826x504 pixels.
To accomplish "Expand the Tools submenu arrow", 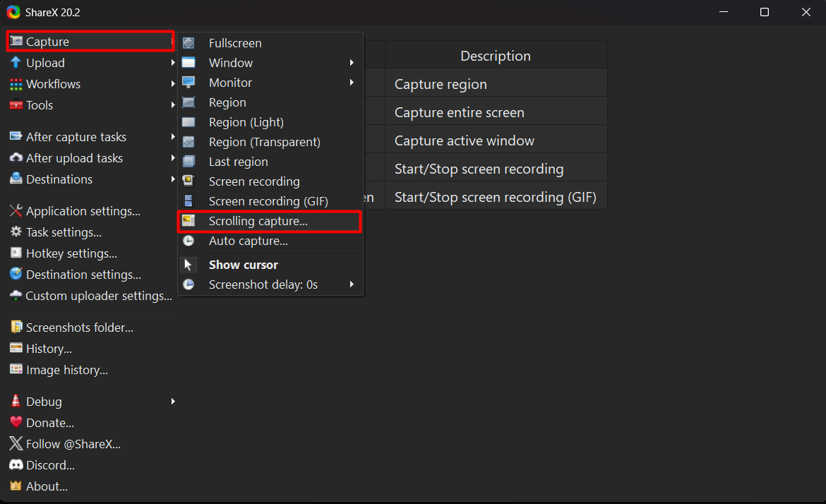I will [173, 104].
